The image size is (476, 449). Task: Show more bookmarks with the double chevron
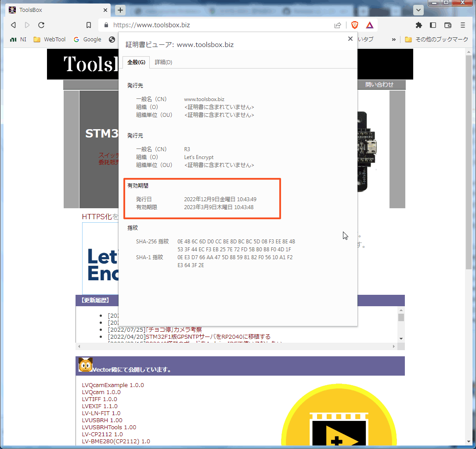pos(394,40)
